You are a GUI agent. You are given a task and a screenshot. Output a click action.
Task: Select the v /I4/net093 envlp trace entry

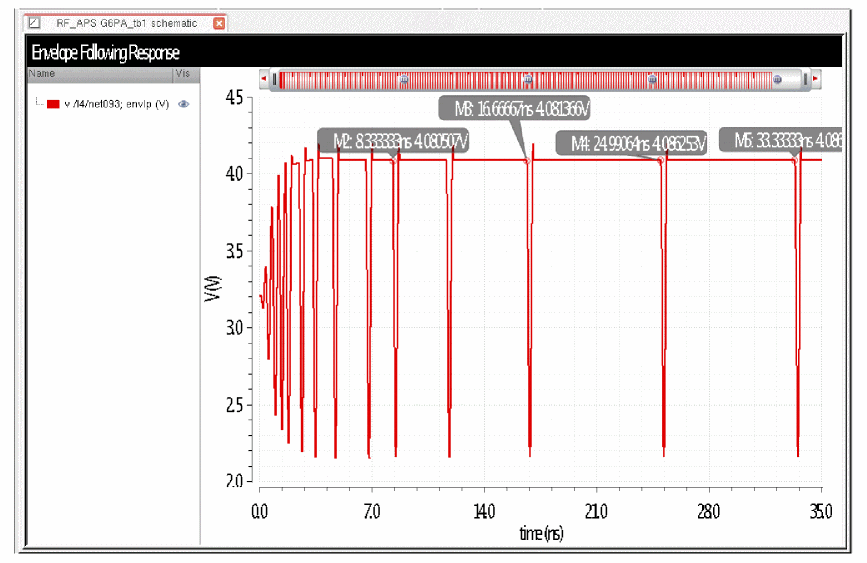tap(116, 104)
